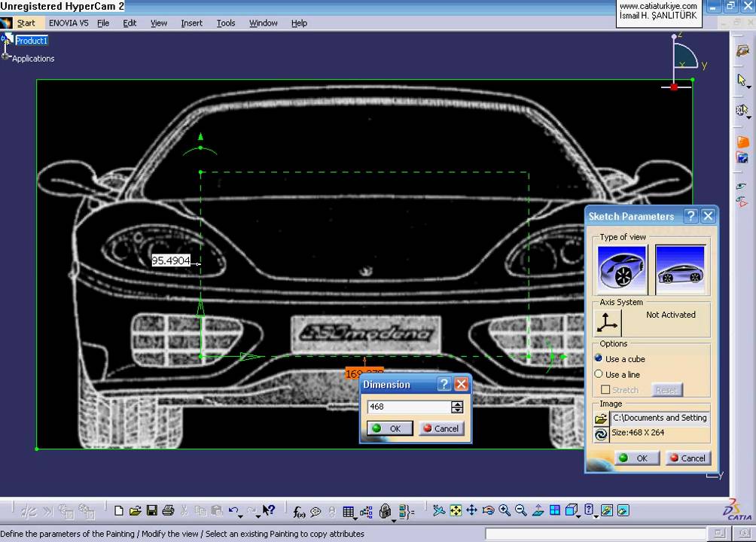Click Cancel in Sketch Parameters dialog
Image resolution: width=756 pixels, height=542 pixels.
(x=688, y=458)
